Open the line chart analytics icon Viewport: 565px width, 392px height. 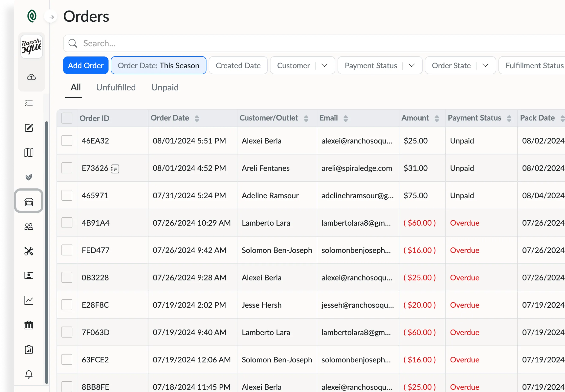point(29,300)
